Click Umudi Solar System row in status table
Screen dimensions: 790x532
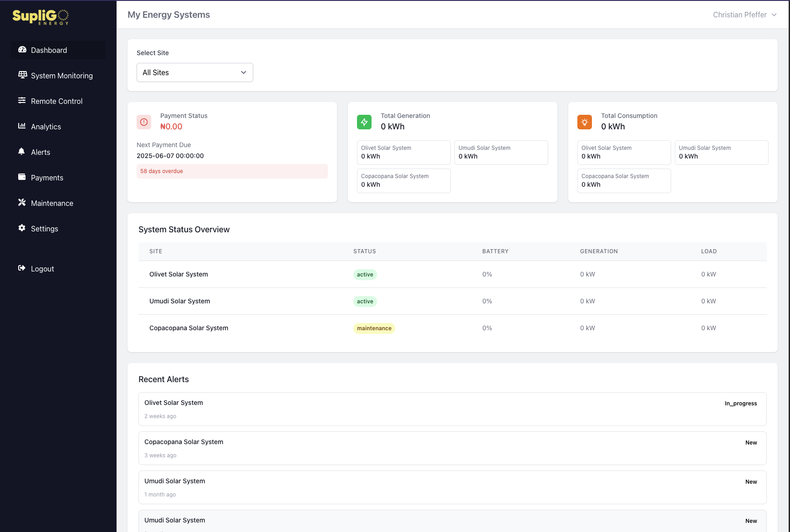point(453,301)
